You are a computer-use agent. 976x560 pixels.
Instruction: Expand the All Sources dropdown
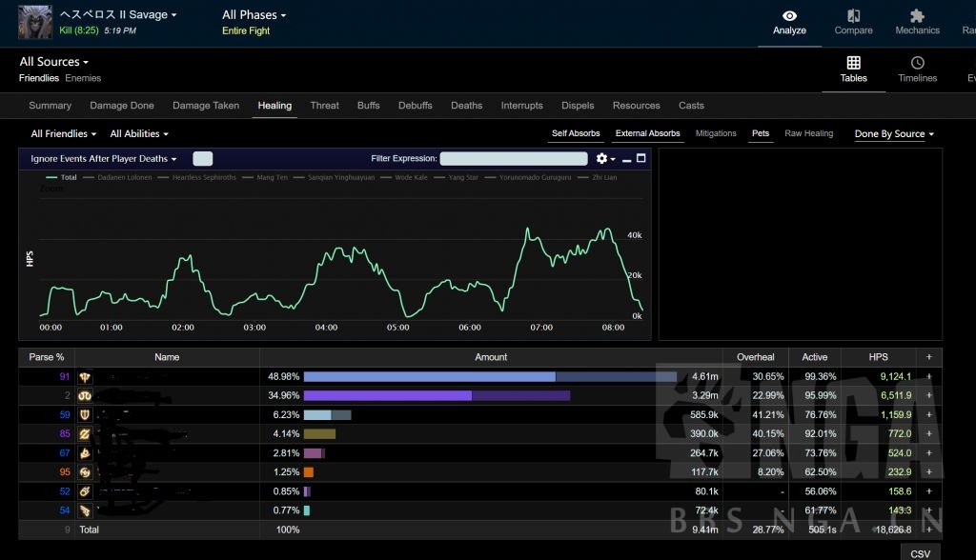click(54, 62)
